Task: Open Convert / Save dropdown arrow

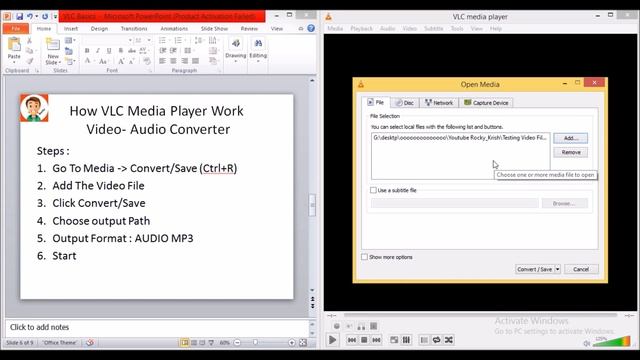Action: pos(558,269)
